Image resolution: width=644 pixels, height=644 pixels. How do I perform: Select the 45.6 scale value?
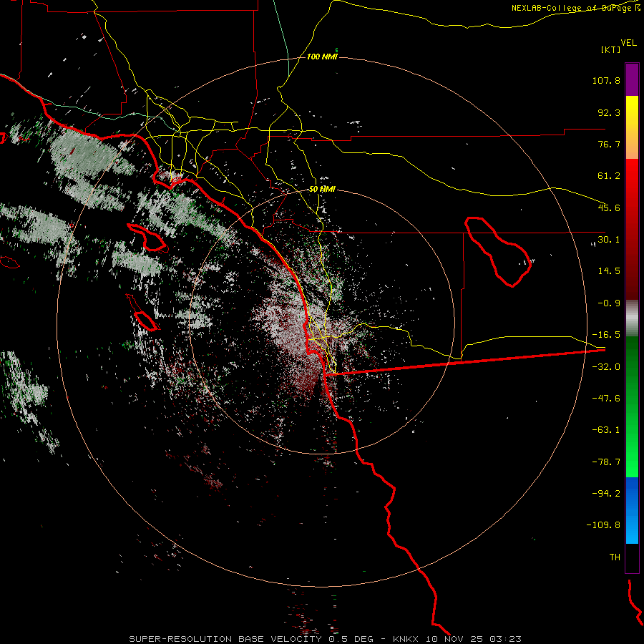pos(609,208)
